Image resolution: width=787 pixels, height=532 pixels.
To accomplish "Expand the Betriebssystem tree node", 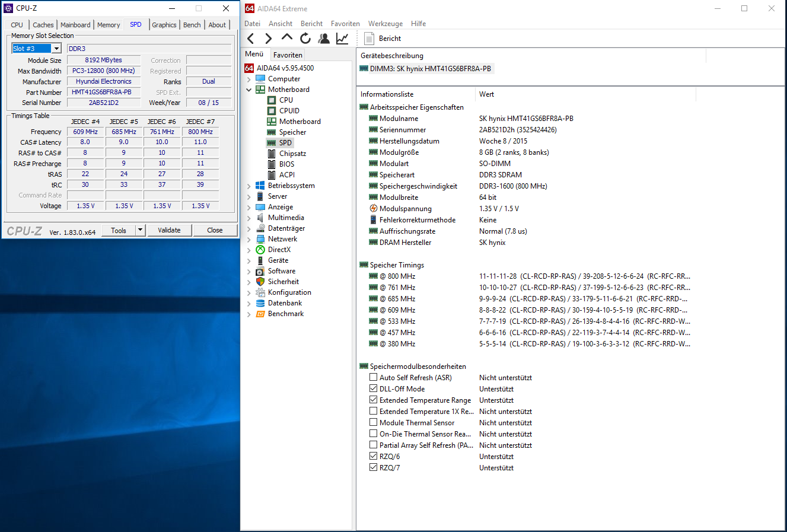I will click(248, 186).
